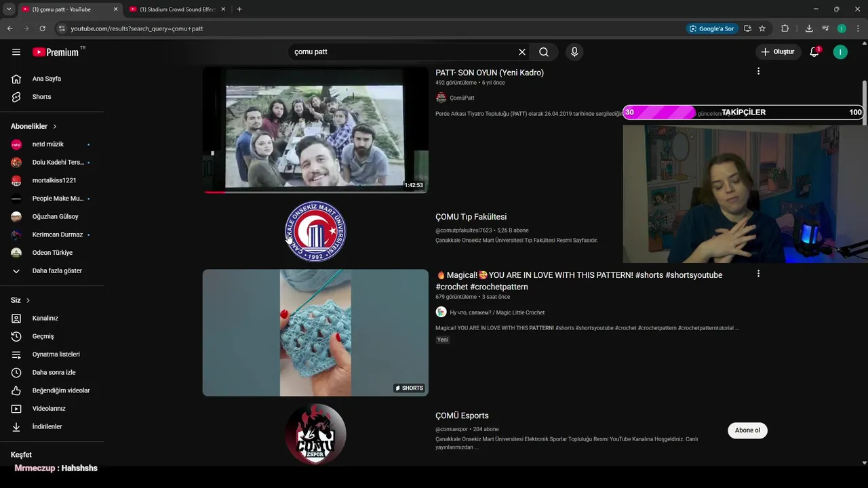Open Odeon Türkiye subscription
This screenshot has height=488, width=868.
52,253
